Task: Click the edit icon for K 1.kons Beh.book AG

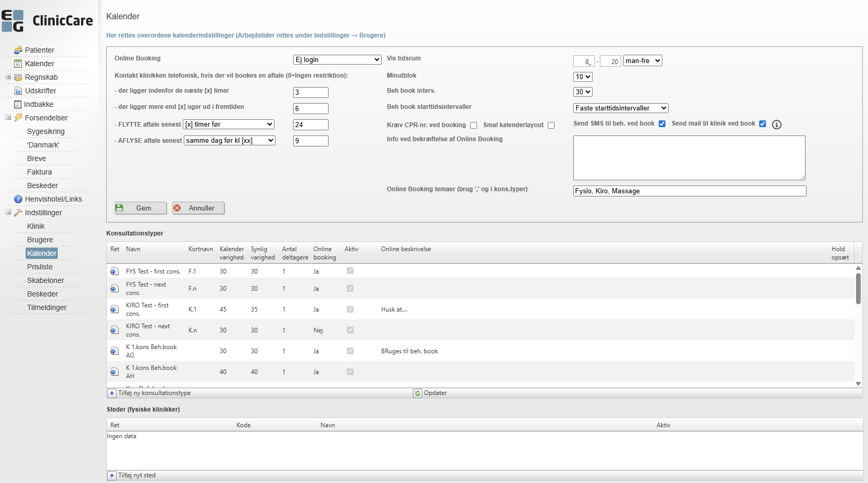Action: [115, 351]
